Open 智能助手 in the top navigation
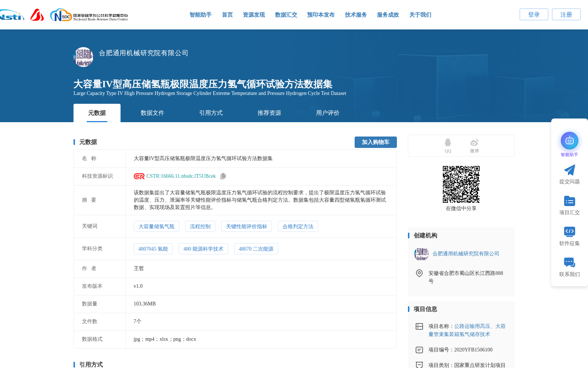The image size is (588, 368). pos(201,15)
